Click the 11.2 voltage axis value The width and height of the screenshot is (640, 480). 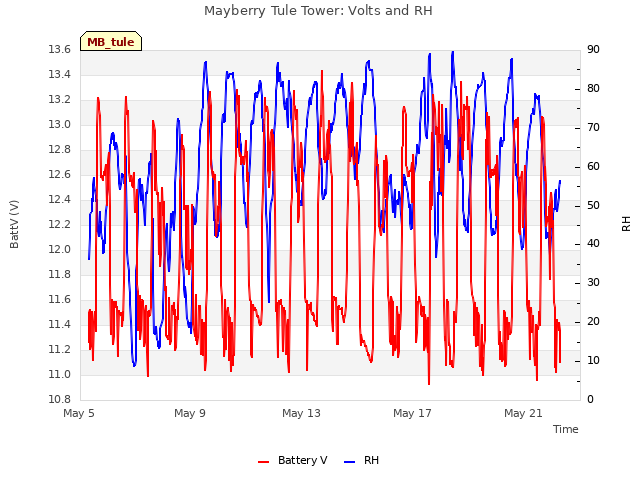[60, 349]
